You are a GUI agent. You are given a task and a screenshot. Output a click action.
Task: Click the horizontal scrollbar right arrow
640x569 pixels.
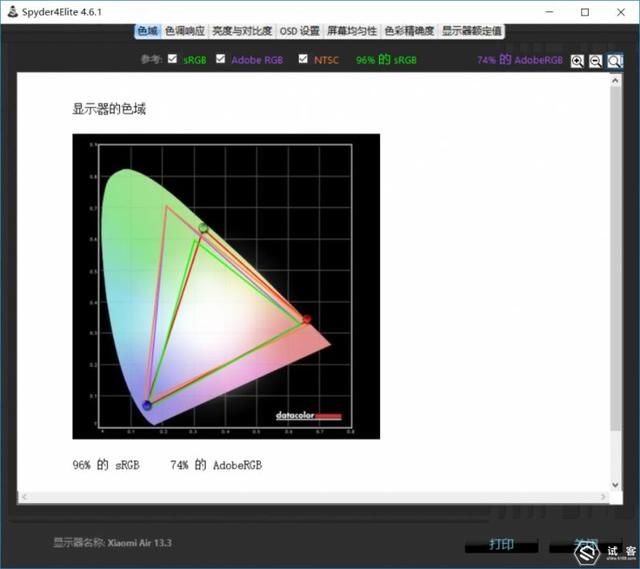(603, 497)
